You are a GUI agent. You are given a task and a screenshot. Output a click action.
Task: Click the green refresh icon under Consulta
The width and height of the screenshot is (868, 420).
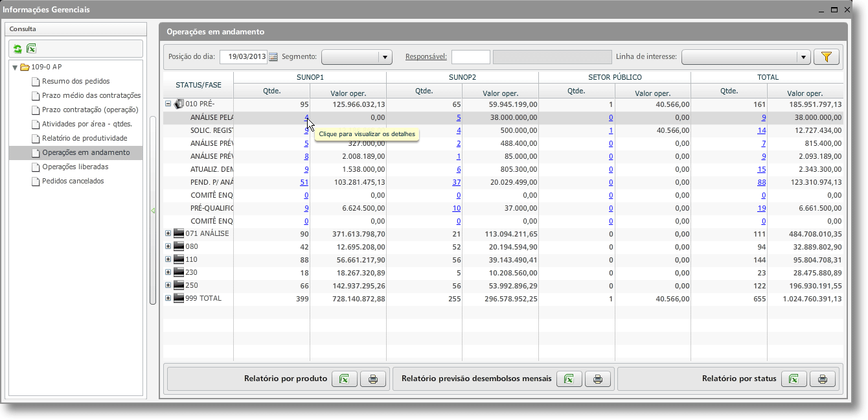(x=17, y=49)
